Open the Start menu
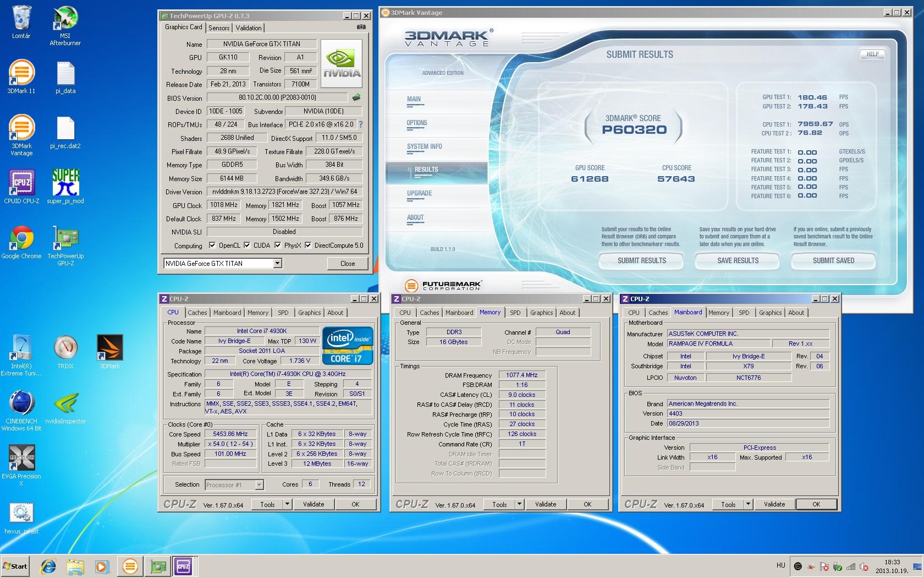924x578 pixels. pos(16,566)
